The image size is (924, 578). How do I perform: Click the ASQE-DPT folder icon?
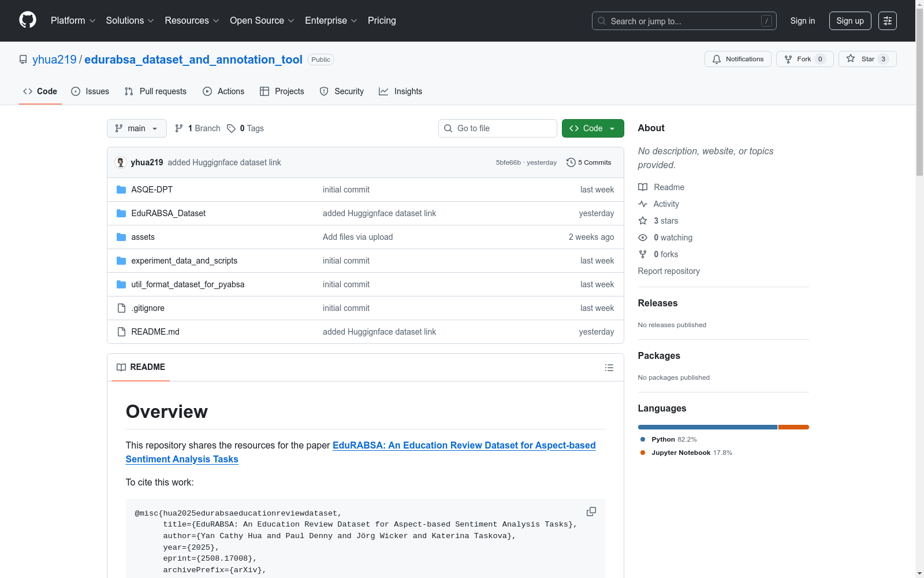pyautogui.click(x=121, y=190)
